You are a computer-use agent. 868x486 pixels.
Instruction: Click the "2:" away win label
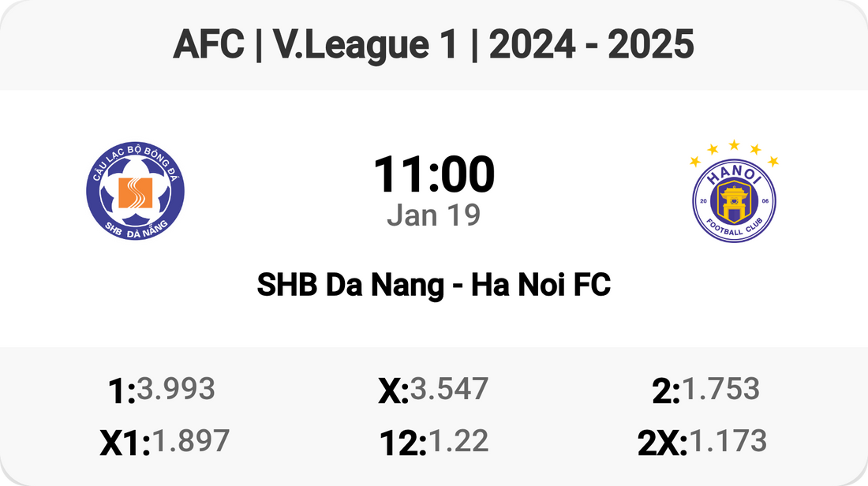pyautogui.click(x=666, y=391)
